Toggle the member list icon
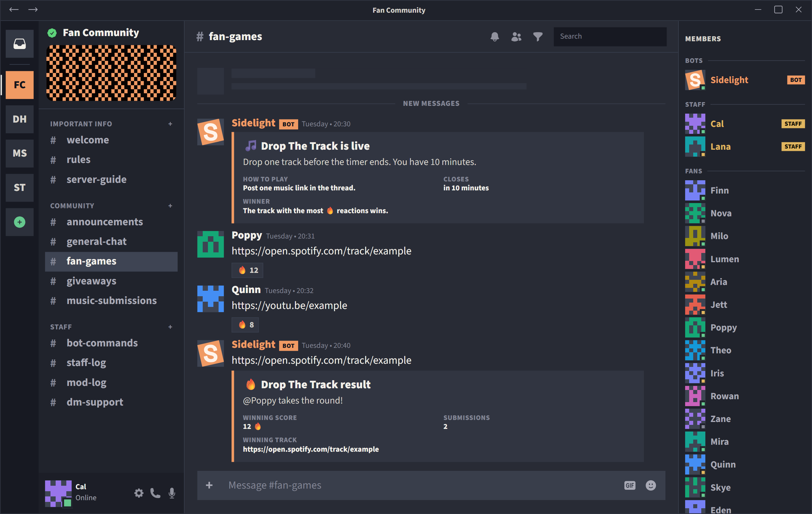Viewport: 812px width, 514px height. 516,36
